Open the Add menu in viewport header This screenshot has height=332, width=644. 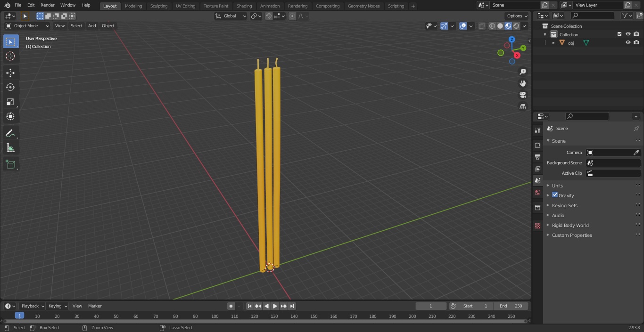pyautogui.click(x=92, y=26)
